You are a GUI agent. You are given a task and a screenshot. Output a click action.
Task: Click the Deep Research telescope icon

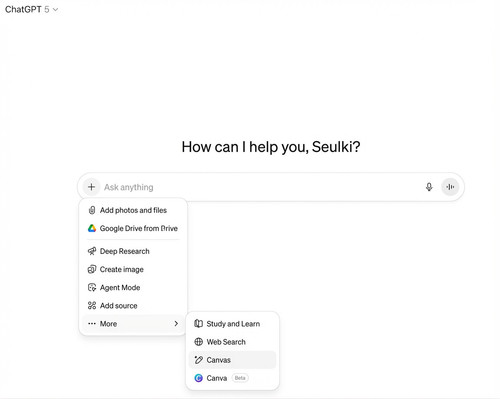tap(92, 251)
